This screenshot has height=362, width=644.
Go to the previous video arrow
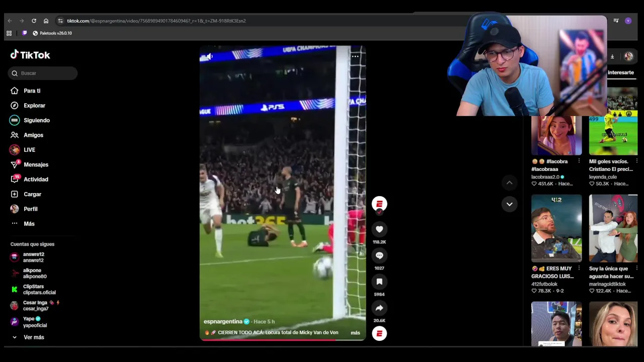509,183
